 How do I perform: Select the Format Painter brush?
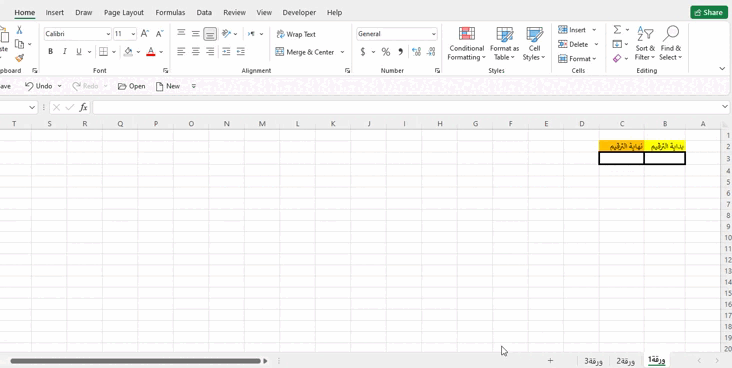[x=19, y=58]
